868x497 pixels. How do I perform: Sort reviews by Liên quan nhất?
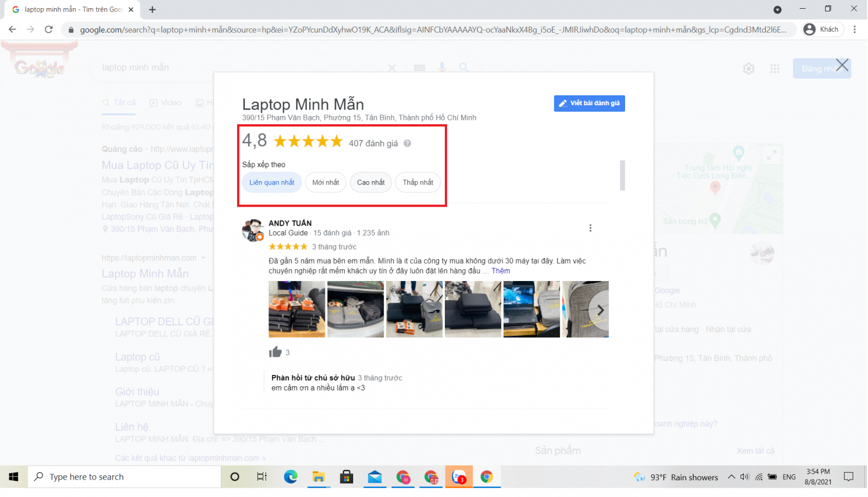[272, 182]
